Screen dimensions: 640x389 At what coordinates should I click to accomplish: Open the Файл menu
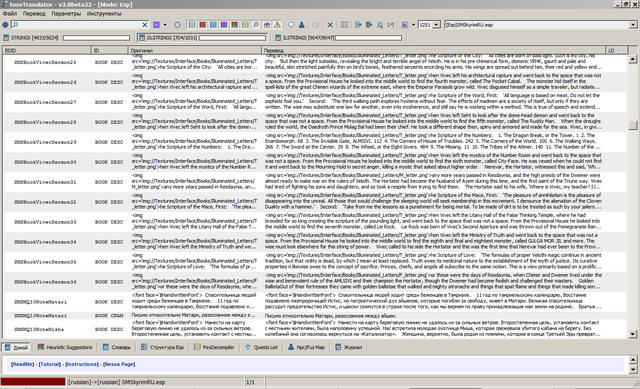(x=10, y=13)
